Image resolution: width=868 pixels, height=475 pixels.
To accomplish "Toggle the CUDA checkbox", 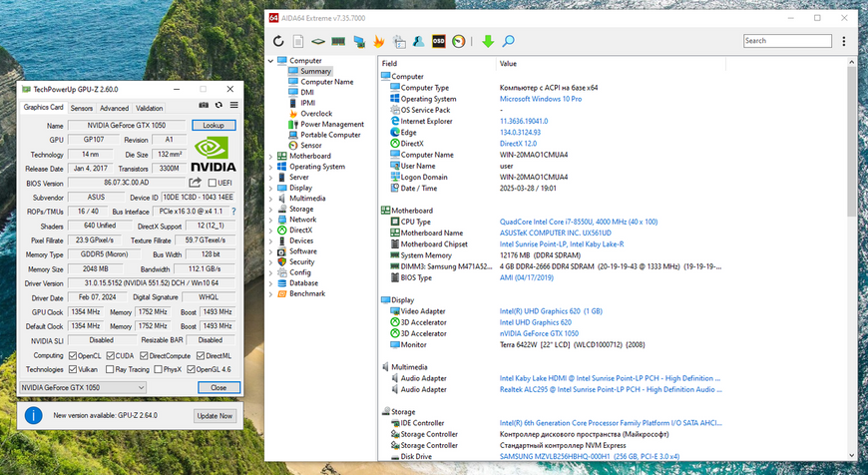I will 111,355.
